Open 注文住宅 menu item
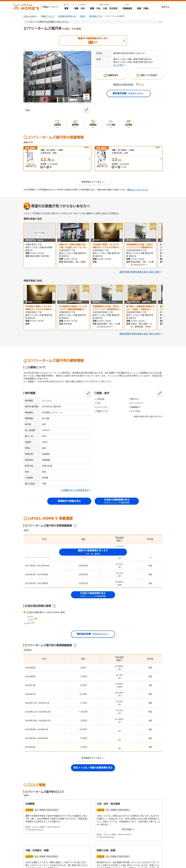Viewport: 186px width, 868px height. [113, 8]
